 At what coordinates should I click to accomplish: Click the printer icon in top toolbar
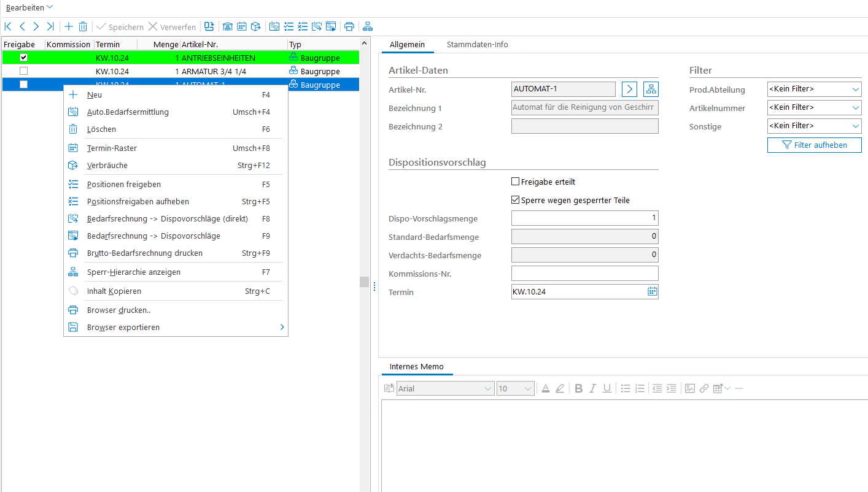(349, 26)
